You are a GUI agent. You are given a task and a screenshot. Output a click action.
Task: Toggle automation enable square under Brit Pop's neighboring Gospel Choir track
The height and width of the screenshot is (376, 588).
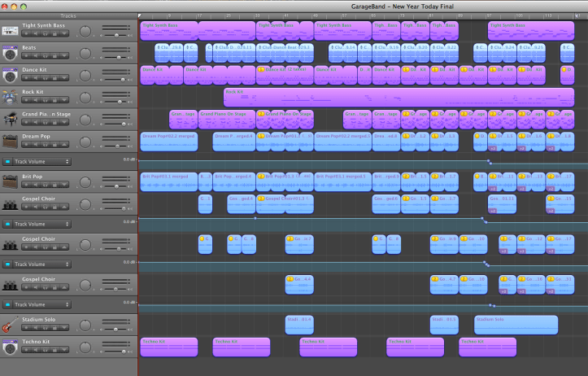click(x=7, y=224)
